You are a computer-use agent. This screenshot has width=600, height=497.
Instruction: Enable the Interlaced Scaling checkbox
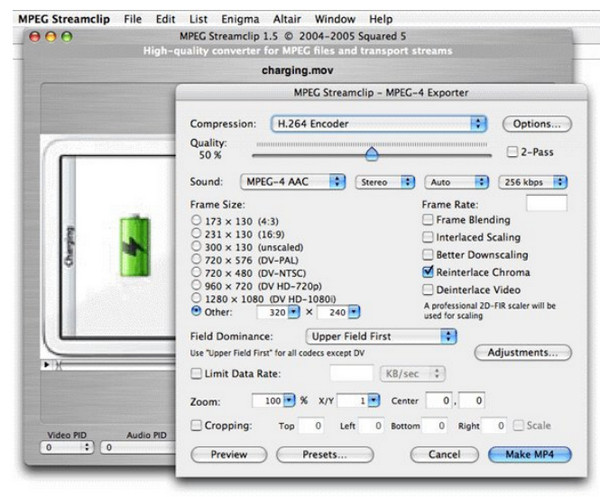pos(428,237)
